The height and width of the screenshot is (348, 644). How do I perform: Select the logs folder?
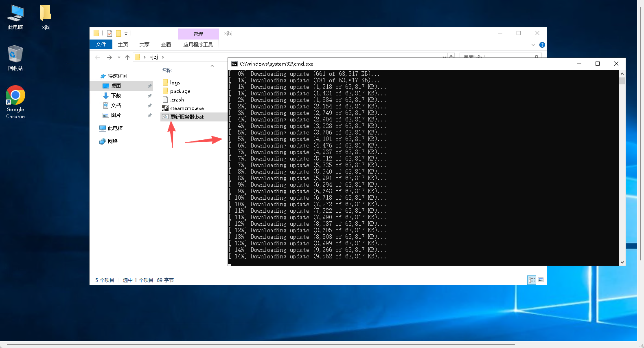coord(175,83)
